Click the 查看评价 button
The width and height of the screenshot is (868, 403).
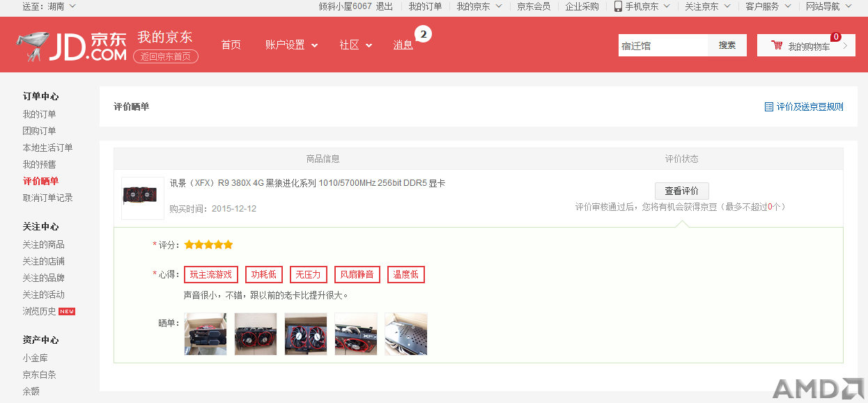tap(682, 191)
